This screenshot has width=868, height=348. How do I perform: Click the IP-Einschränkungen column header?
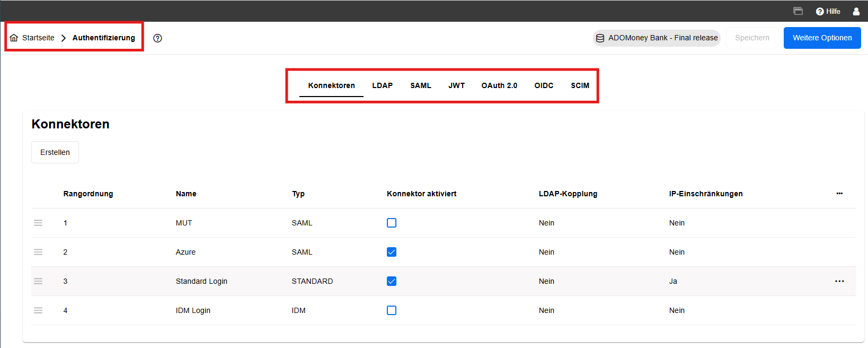pos(706,194)
